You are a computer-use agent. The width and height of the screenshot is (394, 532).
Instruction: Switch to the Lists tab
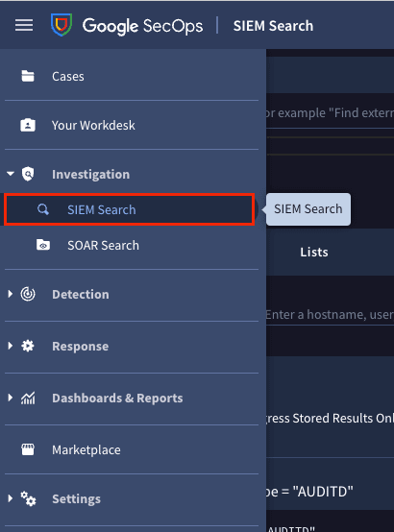click(x=314, y=253)
